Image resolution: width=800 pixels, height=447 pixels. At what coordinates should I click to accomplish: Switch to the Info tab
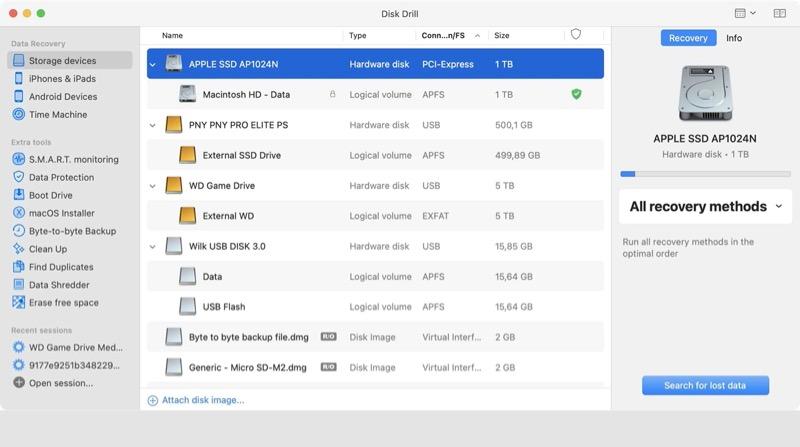click(x=734, y=38)
